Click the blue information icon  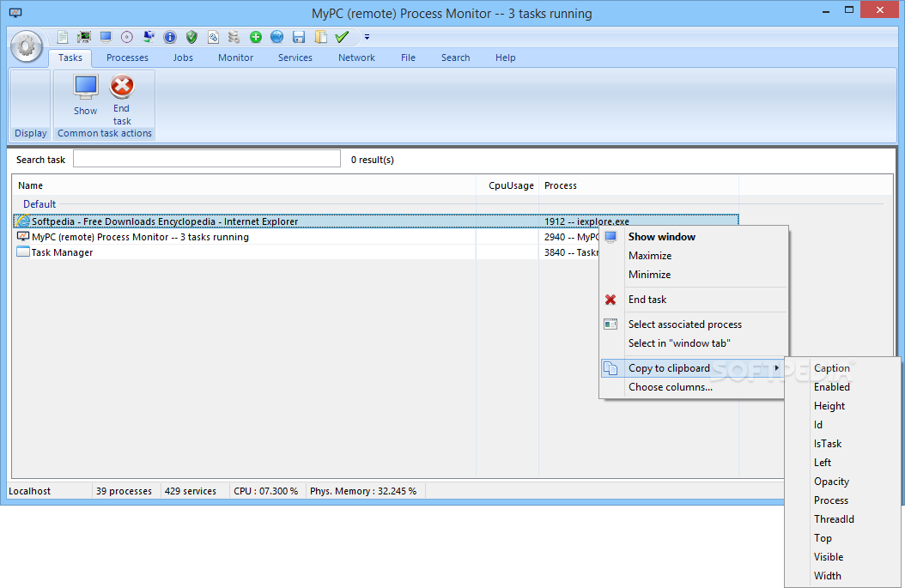point(170,37)
